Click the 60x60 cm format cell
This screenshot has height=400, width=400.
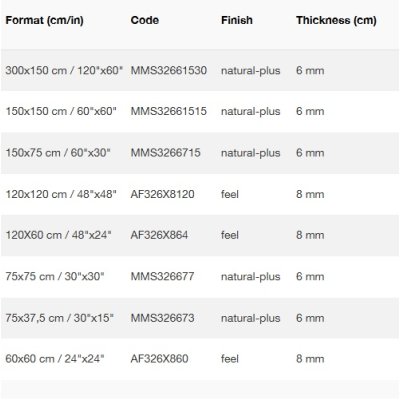pyautogui.click(x=55, y=359)
